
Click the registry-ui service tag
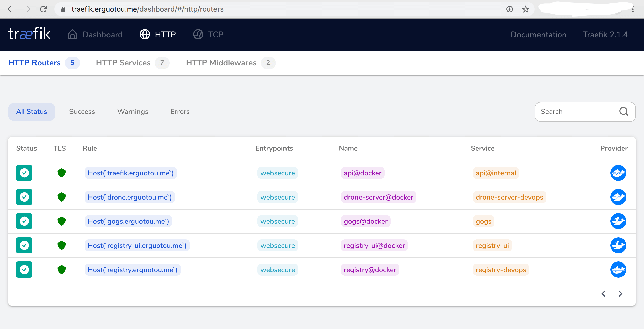[x=492, y=245]
